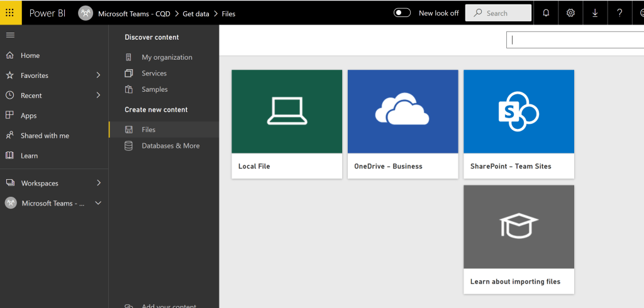Select Databases & More under Create new content

coord(170,146)
